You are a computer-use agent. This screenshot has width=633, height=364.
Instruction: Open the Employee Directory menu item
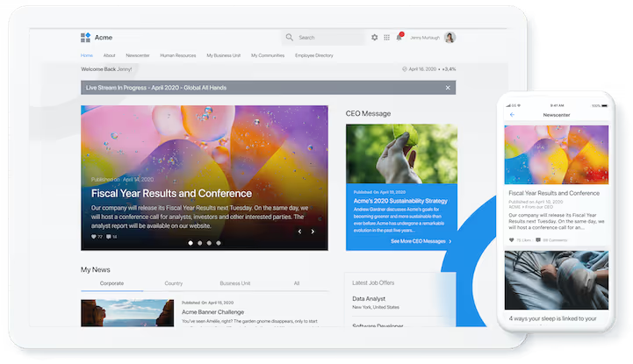coord(314,55)
